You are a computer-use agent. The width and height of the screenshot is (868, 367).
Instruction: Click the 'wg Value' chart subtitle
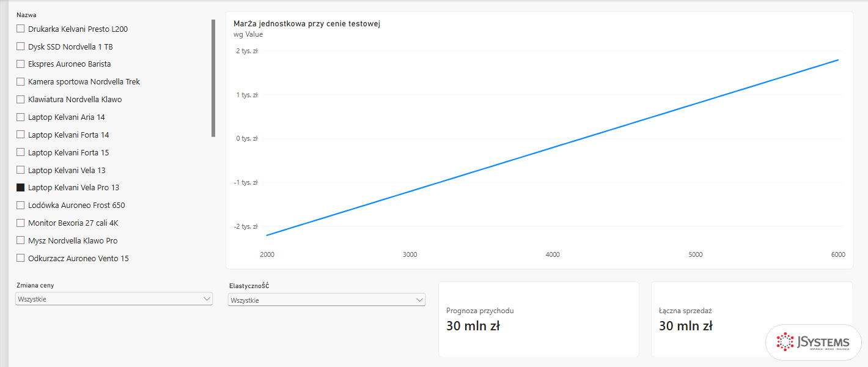(248, 34)
